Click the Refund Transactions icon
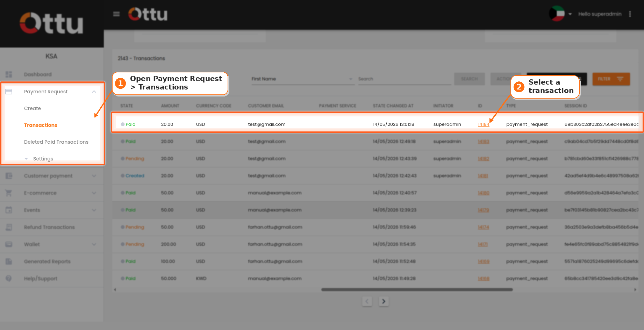Viewport: 644px width, 330px height. [x=9, y=227]
